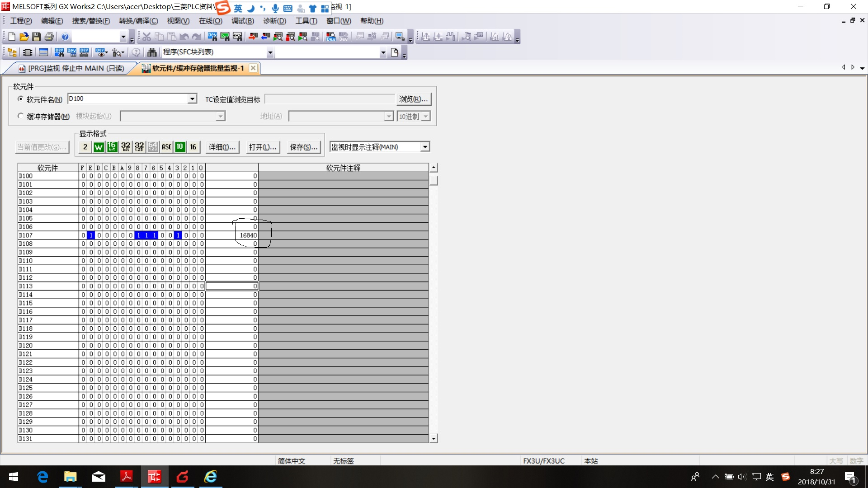Open the 在线(O) menu
Image resolution: width=868 pixels, height=488 pixels.
coord(210,21)
